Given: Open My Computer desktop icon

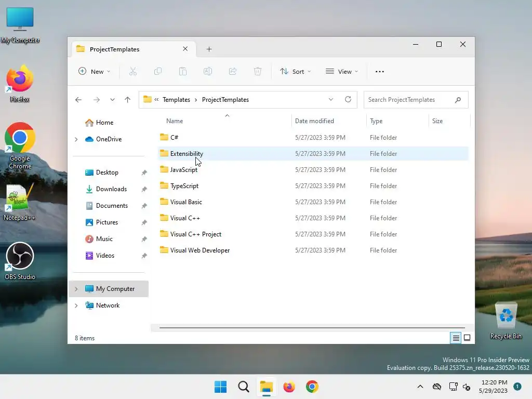Looking at the screenshot, I should coord(20,25).
